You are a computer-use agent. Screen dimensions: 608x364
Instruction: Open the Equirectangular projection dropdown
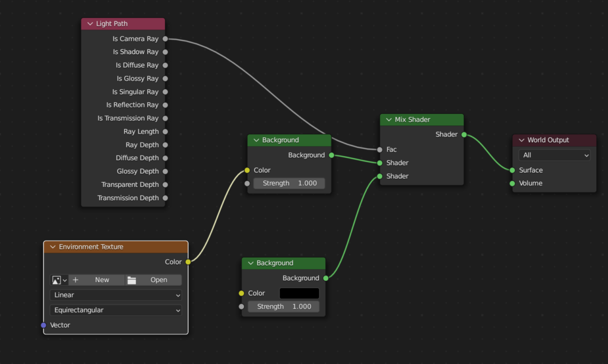click(x=116, y=309)
